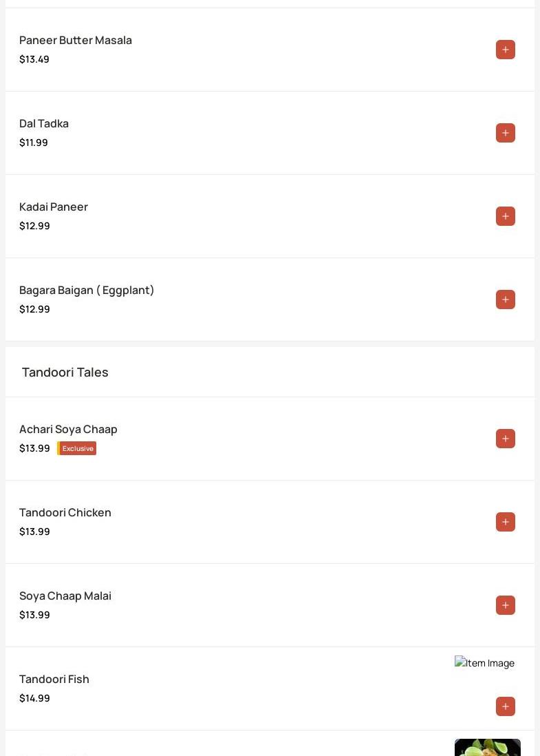Open the food photo thumbnail at bottom
Viewport: 540px width, 756px height.
point(488,747)
